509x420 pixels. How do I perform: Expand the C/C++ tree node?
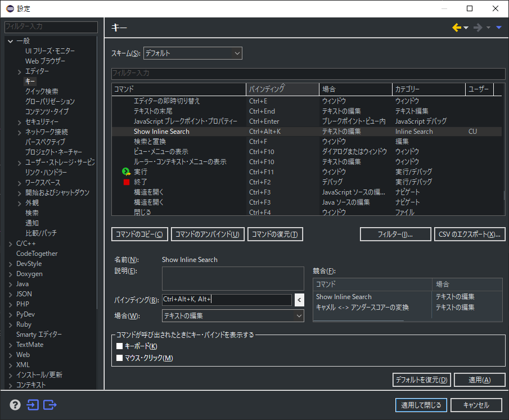(x=10, y=244)
